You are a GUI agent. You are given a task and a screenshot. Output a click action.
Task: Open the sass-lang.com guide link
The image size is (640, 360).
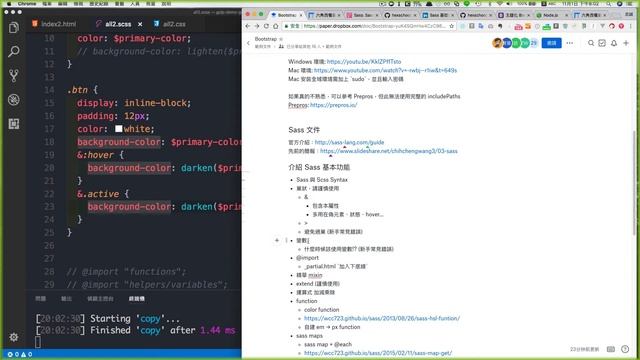(x=349, y=142)
